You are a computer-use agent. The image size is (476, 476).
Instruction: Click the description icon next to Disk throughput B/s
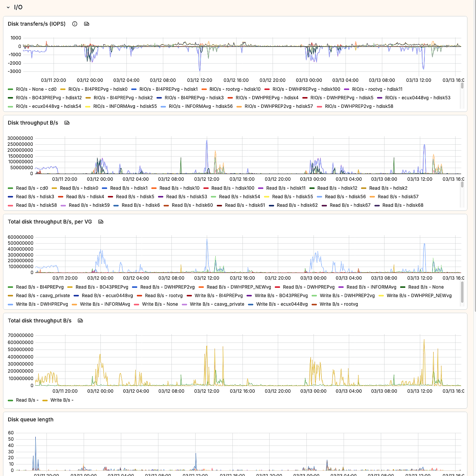coord(67,123)
